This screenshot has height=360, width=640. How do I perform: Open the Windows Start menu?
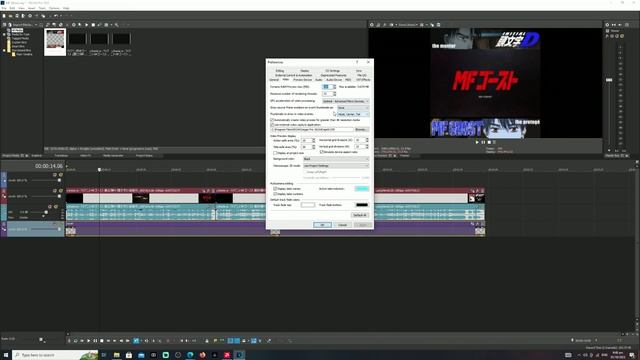point(6,355)
